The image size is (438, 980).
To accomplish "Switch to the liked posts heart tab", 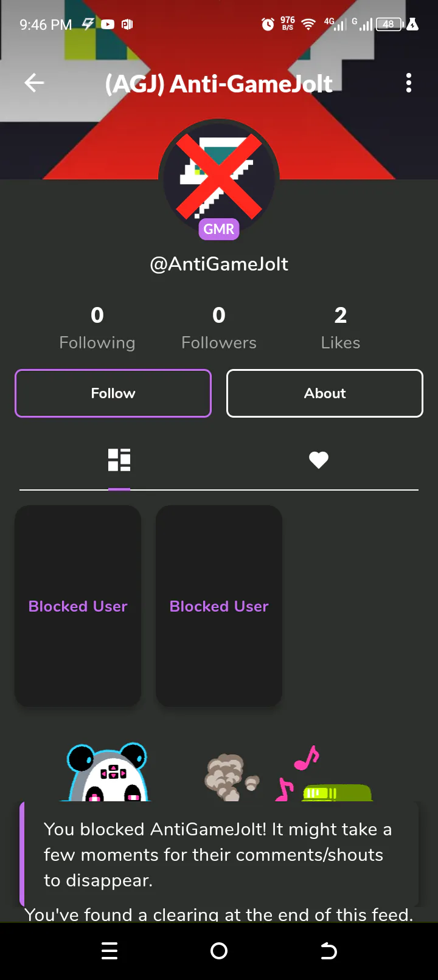I will point(319,460).
